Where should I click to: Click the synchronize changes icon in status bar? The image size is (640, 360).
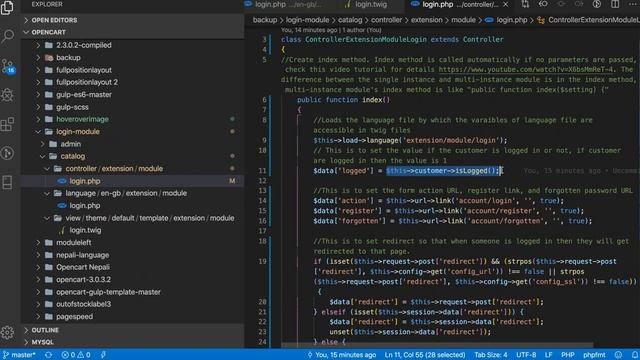click(49, 355)
